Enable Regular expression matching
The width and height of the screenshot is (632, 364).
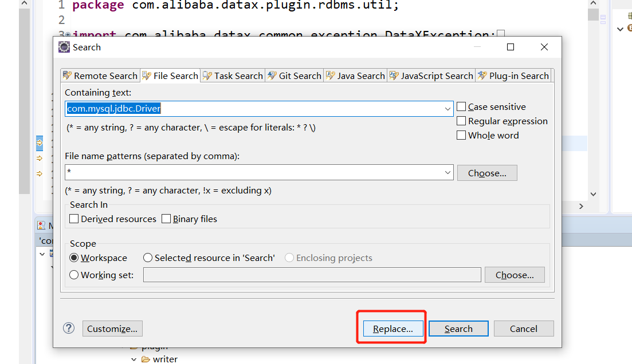click(x=461, y=121)
